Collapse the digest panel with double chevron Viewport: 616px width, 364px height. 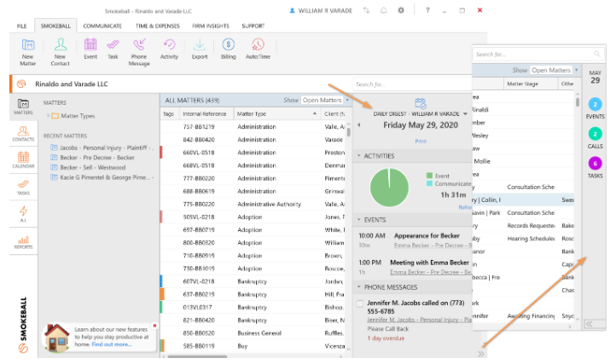tap(481, 354)
